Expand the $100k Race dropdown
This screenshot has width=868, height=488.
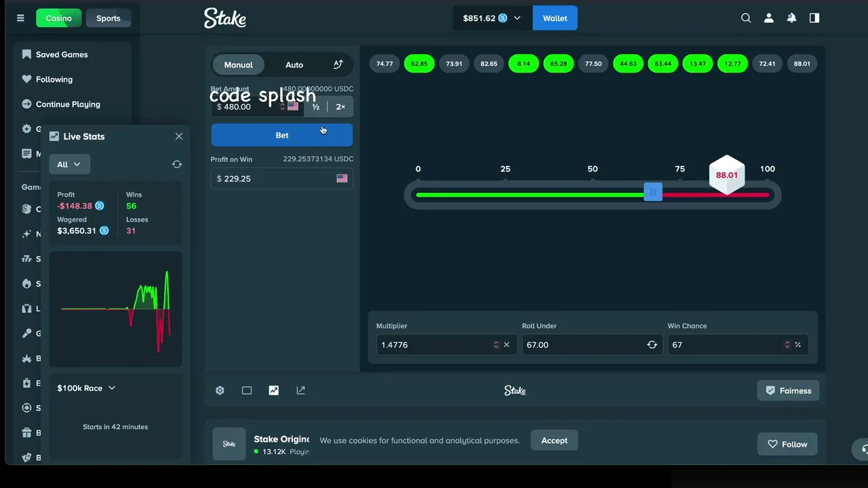86,388
